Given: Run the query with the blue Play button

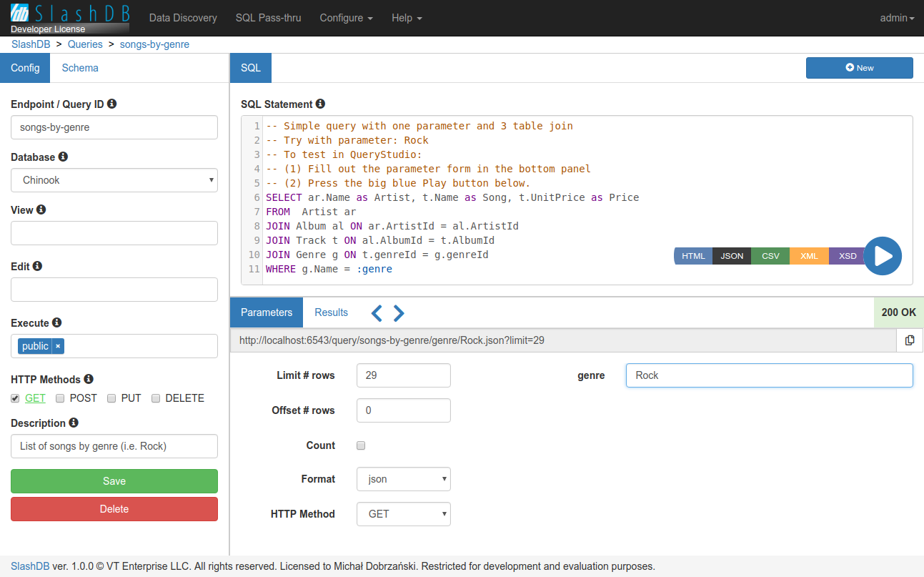Looking at the screenshot, I should pos(883,255).
